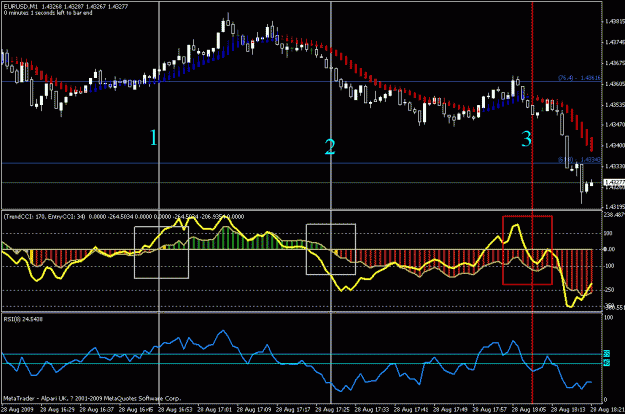
Task: Click the '28 Aug 16:45' time axis label
Action: click(x=136, y=410)
